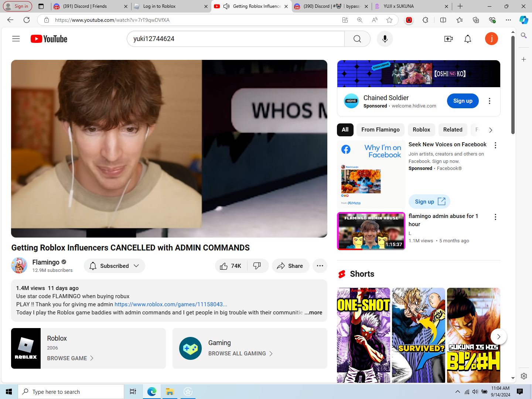Open the SURVIVED? short thumbnail

(x=419, y=335)
